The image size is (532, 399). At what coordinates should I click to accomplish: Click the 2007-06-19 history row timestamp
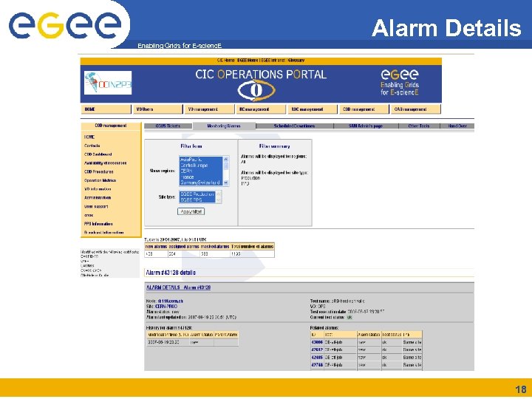point(163,342)
